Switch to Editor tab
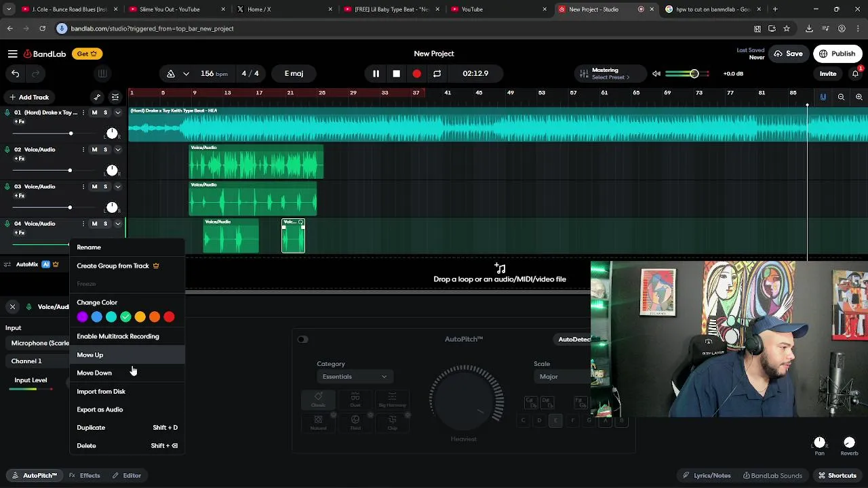 click(x=127, y=475)
